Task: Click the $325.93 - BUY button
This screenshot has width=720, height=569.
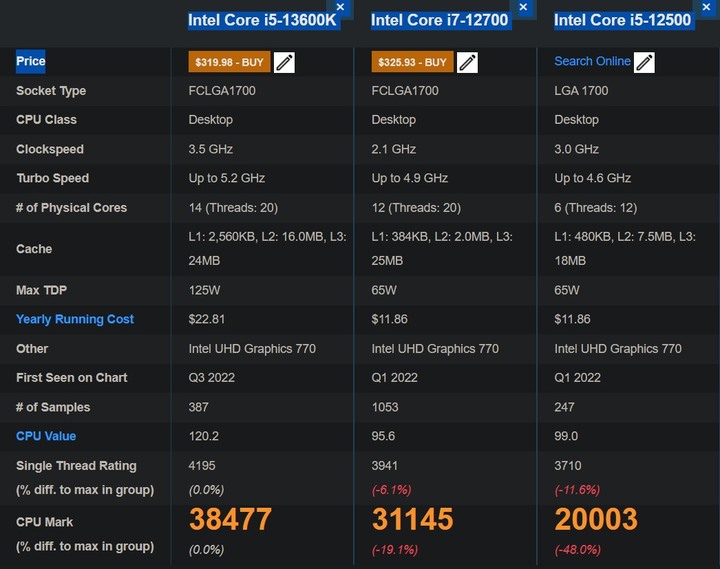Action: [x=412, y=62]
